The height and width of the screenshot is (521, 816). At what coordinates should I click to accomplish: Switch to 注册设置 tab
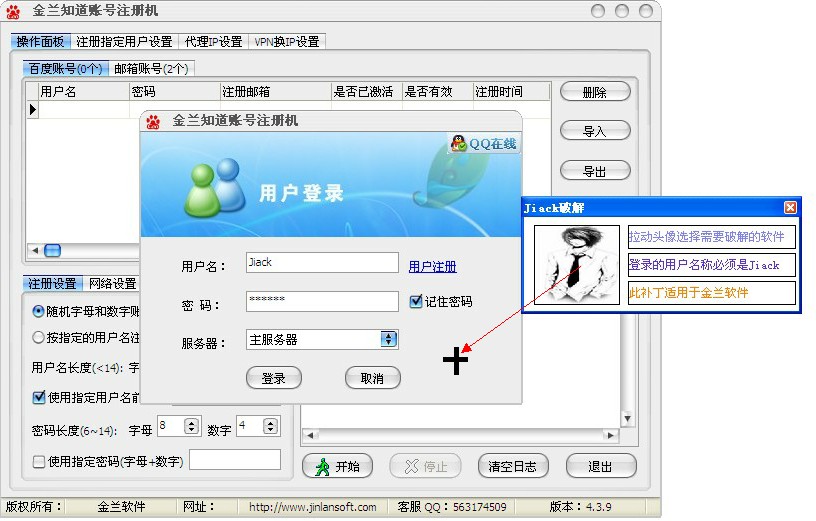pos(52,284)
